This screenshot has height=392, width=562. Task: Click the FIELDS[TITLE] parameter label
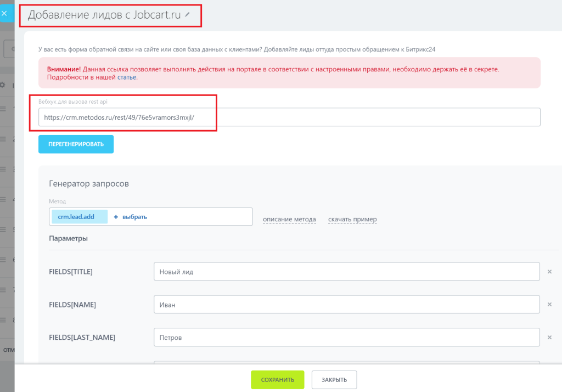[71, 272]
